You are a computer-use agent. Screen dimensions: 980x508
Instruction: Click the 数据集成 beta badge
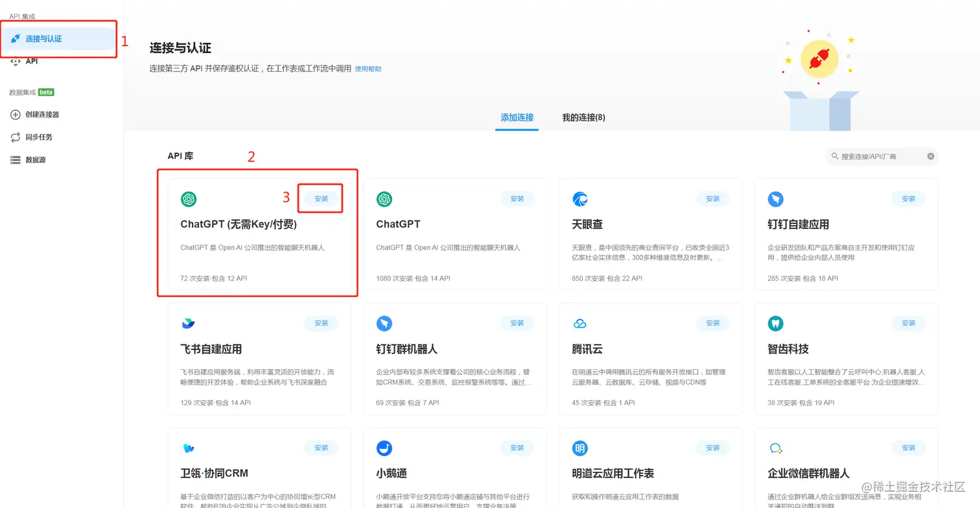46,92
